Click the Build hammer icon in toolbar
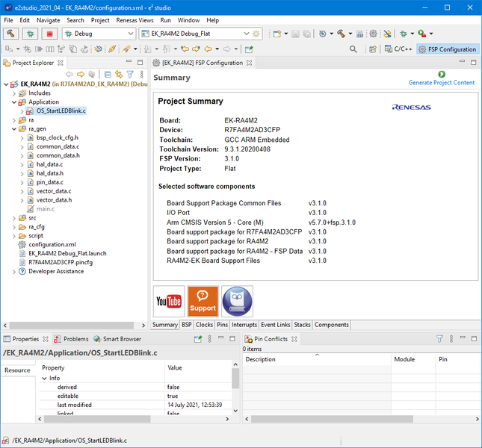Screen dimensions: 482x448 [11, 34]
